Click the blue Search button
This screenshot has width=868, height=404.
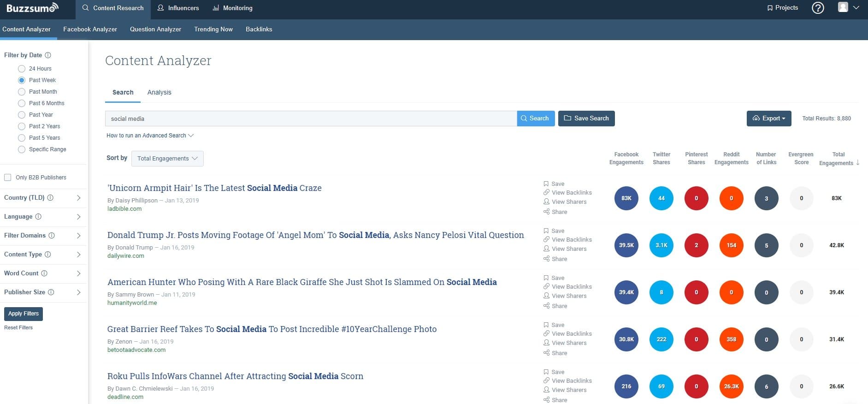[536, 119]
